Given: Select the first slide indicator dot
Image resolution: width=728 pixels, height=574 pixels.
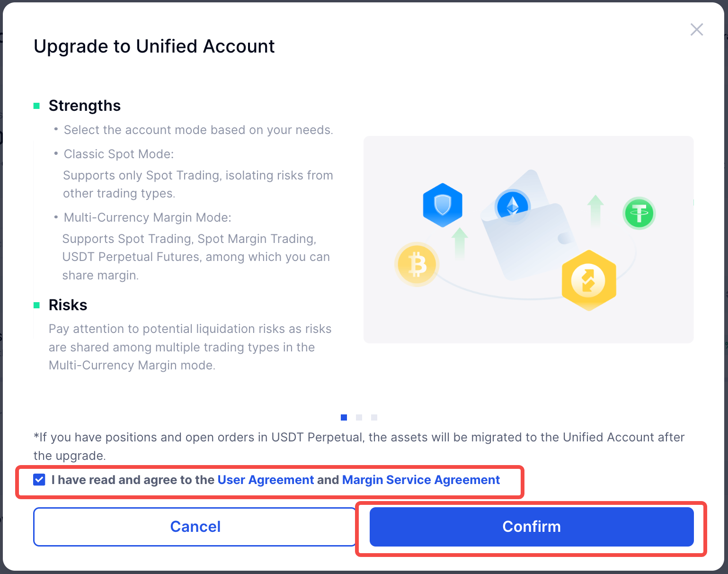Looking at the screenshot, I should [x=344, y=417].
